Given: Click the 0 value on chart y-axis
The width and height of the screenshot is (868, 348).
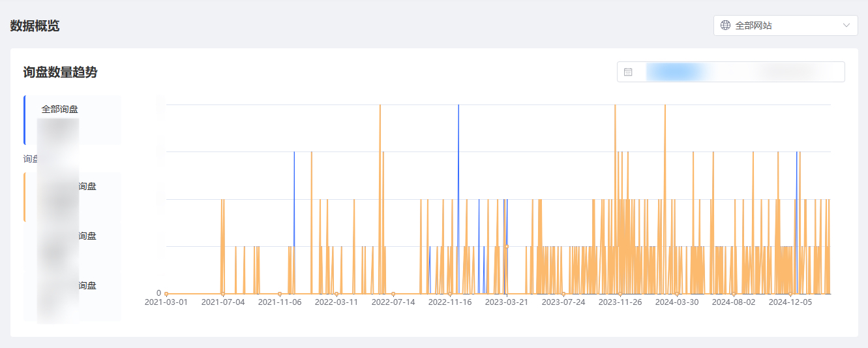Looking at the screenshot, I should tap(158, 293).
